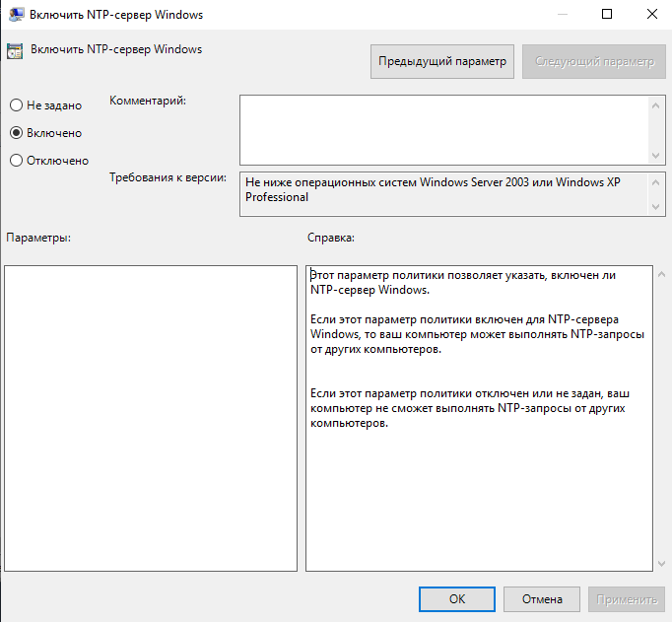Choose the "Отключено" radio button
Screen dimensions: 672x622
tap(16, 160)
